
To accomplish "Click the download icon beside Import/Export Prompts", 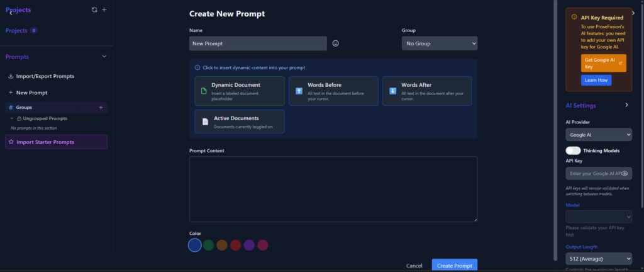I will 11,76.
